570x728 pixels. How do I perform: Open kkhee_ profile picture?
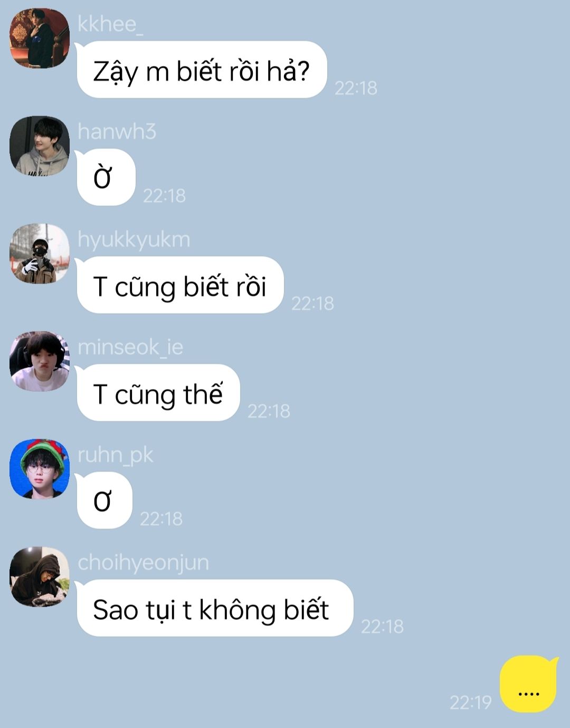point(40,38)
